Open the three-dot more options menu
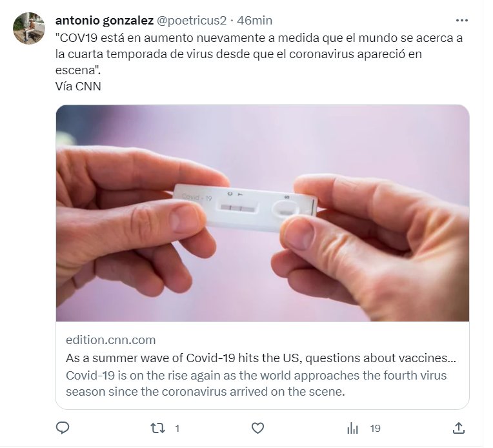 tap(461, 21)
